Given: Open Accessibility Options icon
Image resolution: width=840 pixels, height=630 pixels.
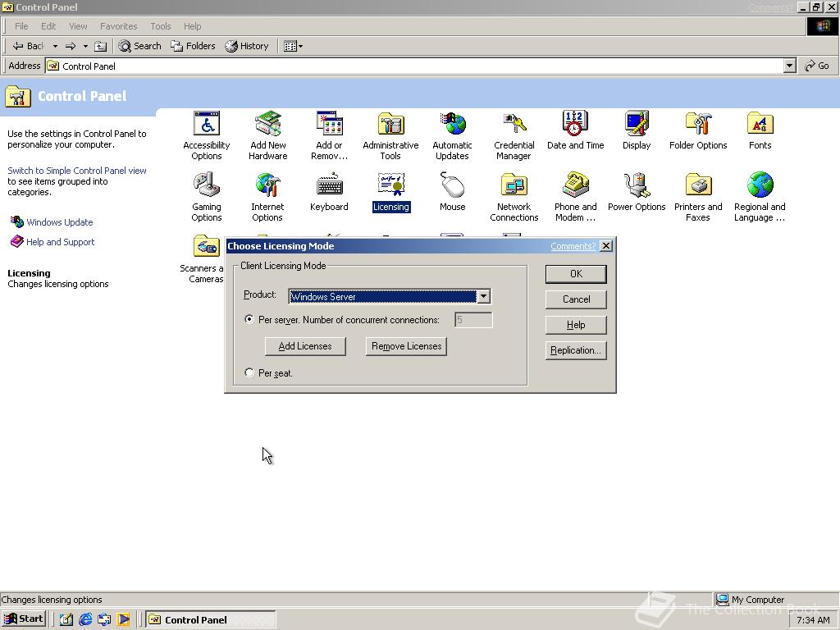Looking at the screenshot, I should coord(206,135).
